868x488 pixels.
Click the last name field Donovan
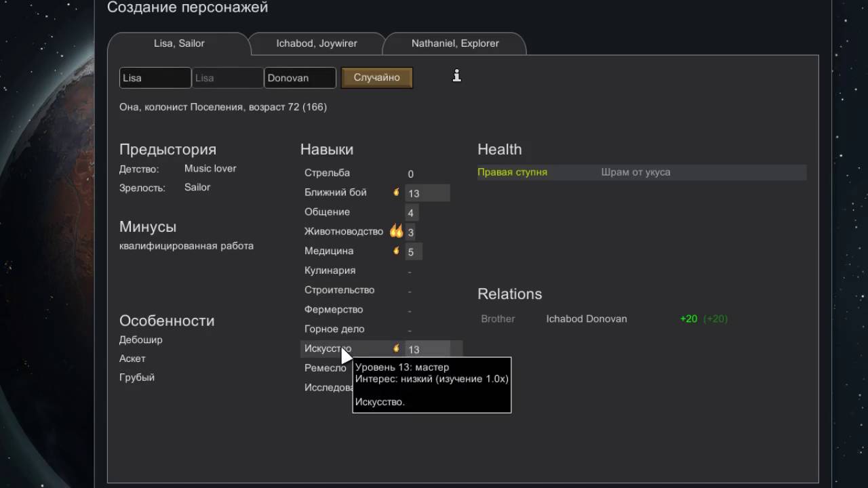point(300,78)
